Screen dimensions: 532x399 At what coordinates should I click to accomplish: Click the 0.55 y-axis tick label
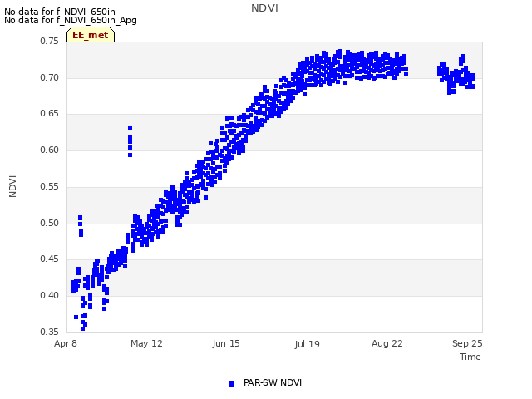point(50,186)
